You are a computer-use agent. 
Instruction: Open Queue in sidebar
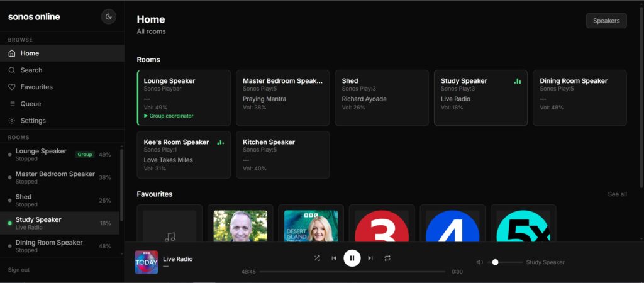click(x=62, y=104)
